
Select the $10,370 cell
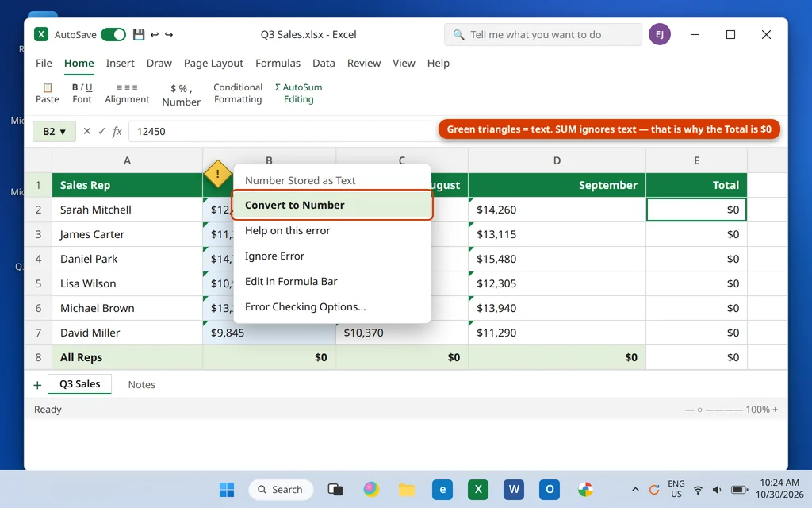[402, 333]
